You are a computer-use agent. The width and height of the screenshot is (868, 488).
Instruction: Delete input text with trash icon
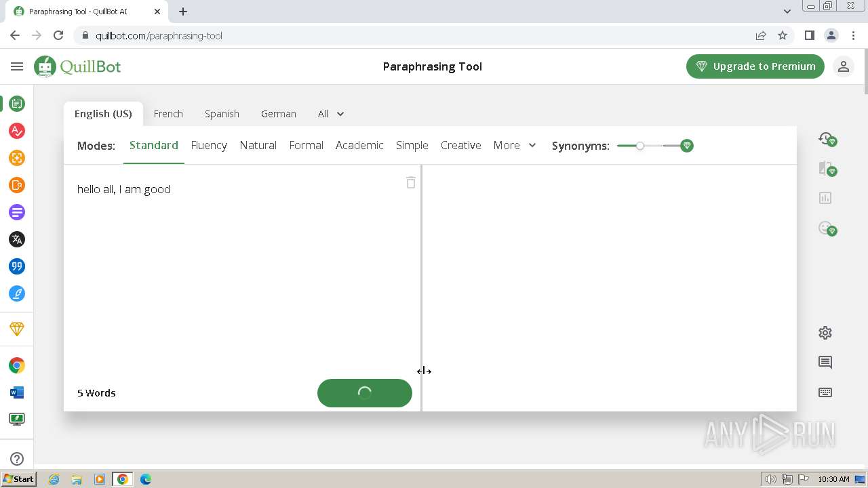(411, 182)
